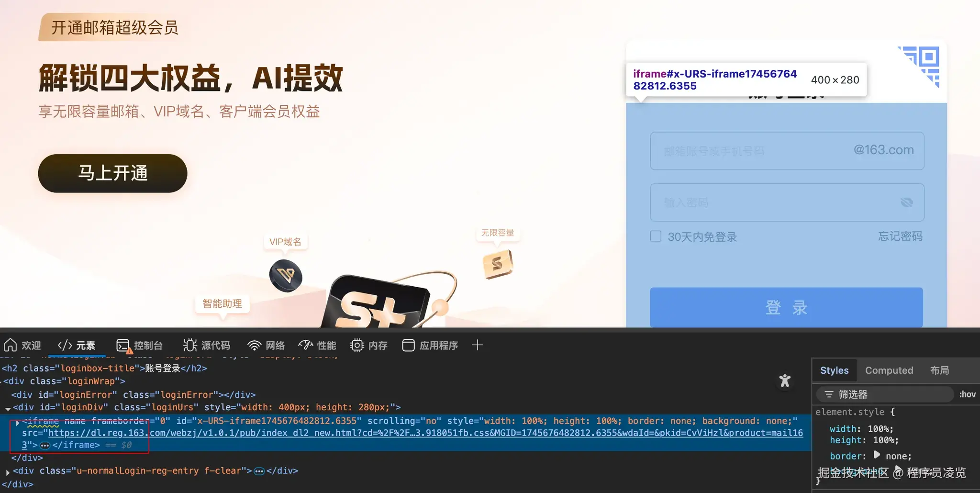
Task: Expand the iframe node in the DOM tree
Action: tap(17, 422)
